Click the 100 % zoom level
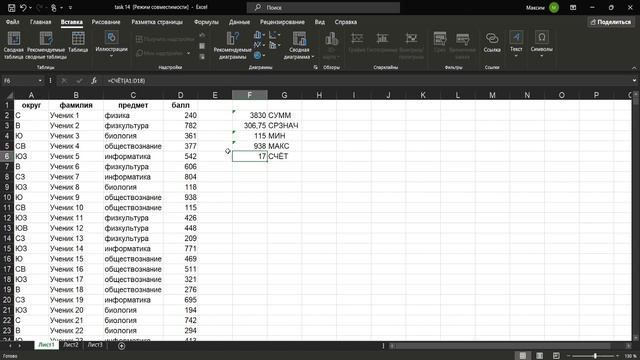The image size is (640, 360). (x=630, y=356)
